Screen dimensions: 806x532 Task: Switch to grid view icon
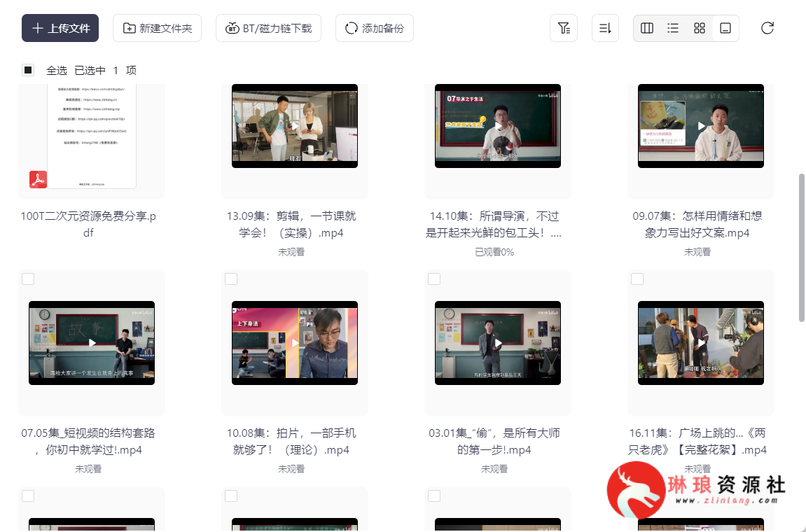700,28
